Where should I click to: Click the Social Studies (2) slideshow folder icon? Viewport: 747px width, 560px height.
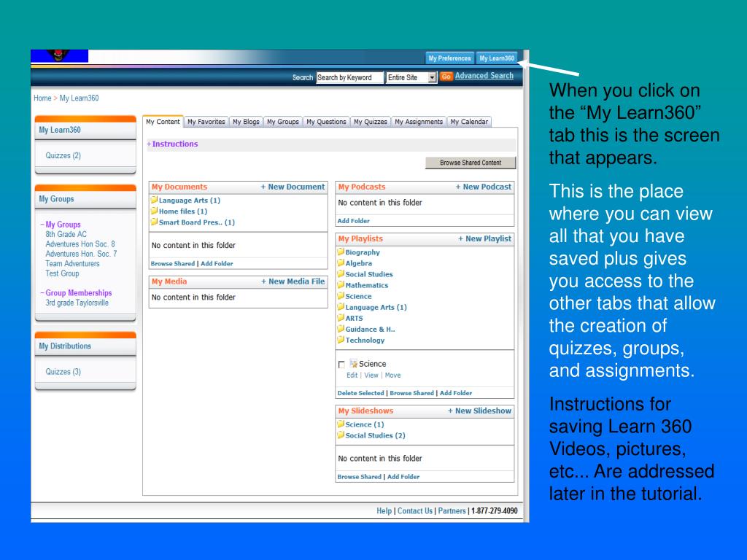click(x=341, y=435)
